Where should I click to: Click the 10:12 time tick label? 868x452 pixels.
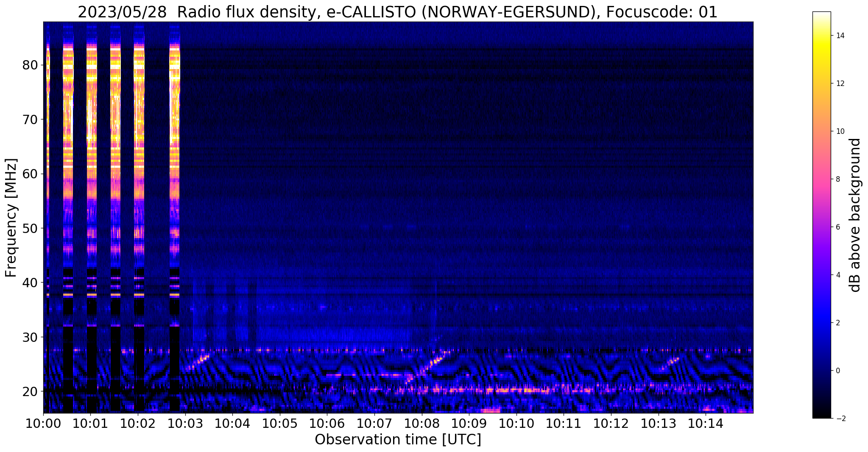coord(611,423)
